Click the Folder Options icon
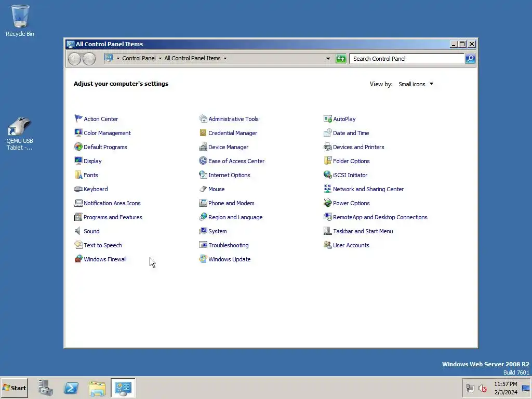 [327, 161]
